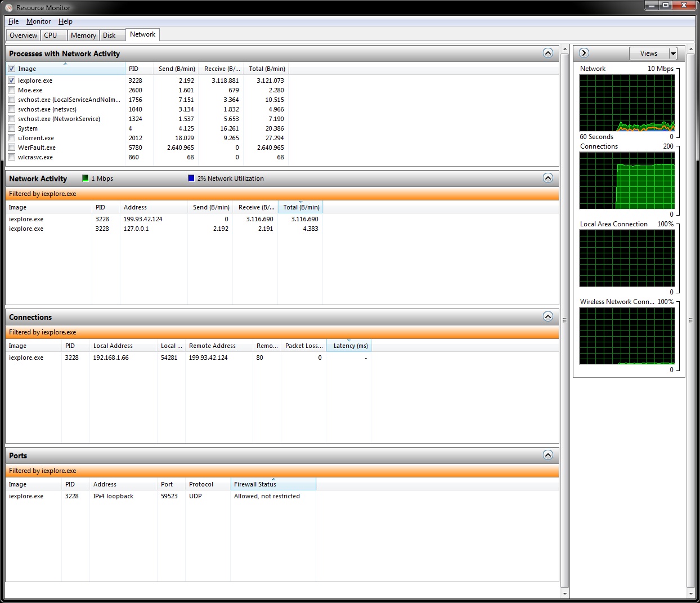Uncheck the iexplore.exe process filter
700x603 pixels.
click(x=11, y=80)
